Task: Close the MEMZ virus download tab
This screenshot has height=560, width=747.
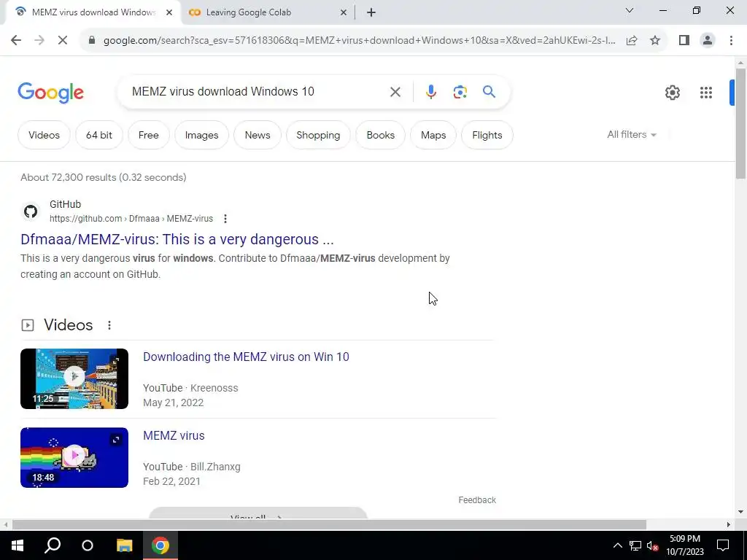Action: [169, 12]
